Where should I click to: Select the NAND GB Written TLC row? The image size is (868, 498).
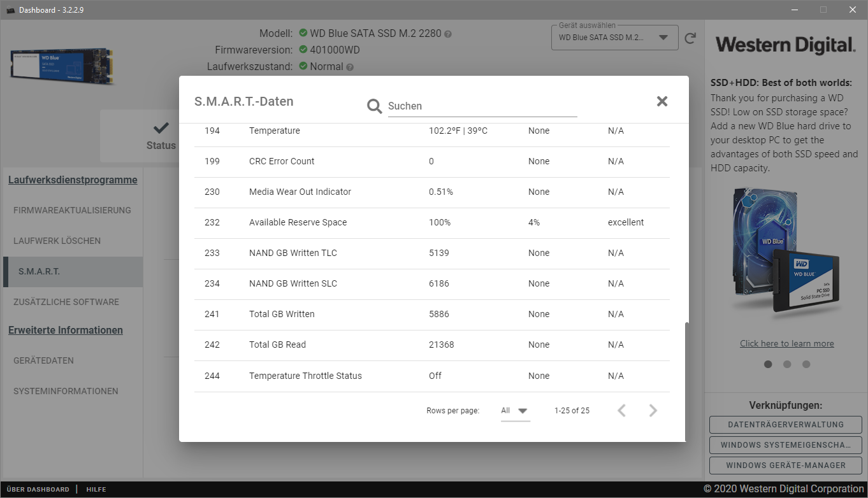[x=432, y=253]
